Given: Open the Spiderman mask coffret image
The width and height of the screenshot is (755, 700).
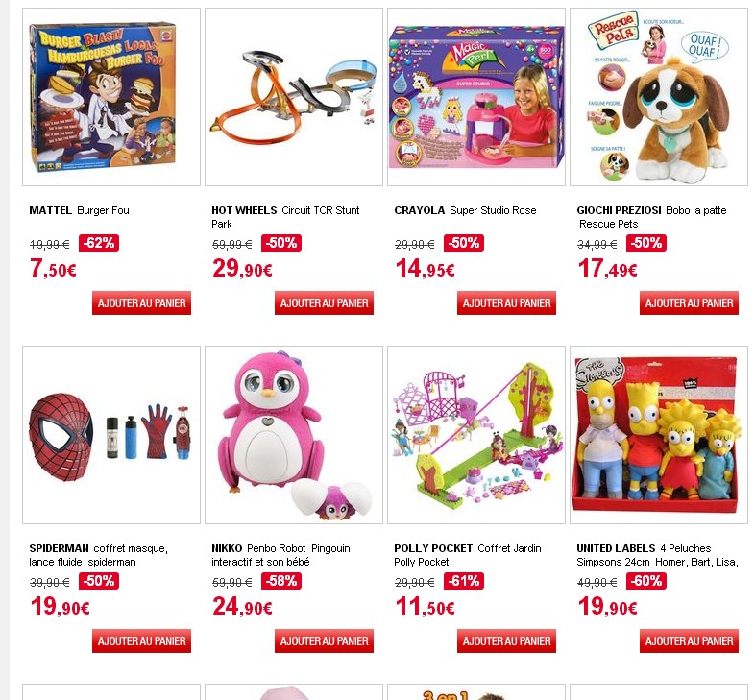Looking at the screenshot, I should pos(111,435).
